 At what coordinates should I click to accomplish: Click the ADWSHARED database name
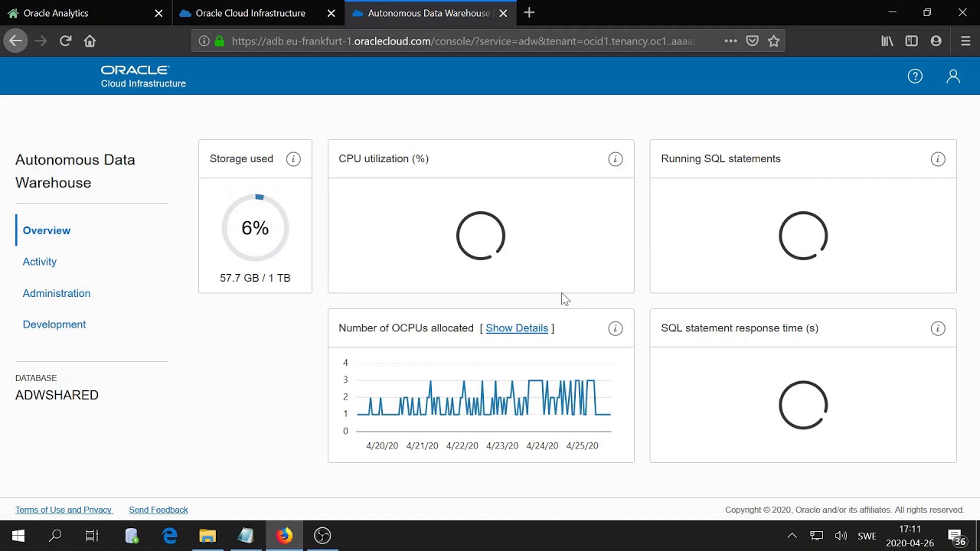[x=57, y=395]
